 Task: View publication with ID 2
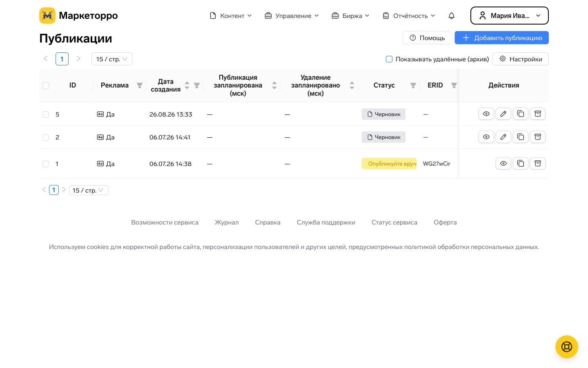tap(486, 137)
